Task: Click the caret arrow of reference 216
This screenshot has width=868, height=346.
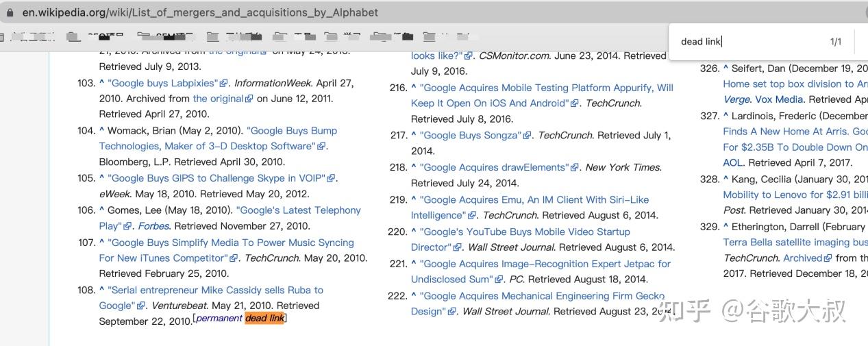Action: click(414, 88)
